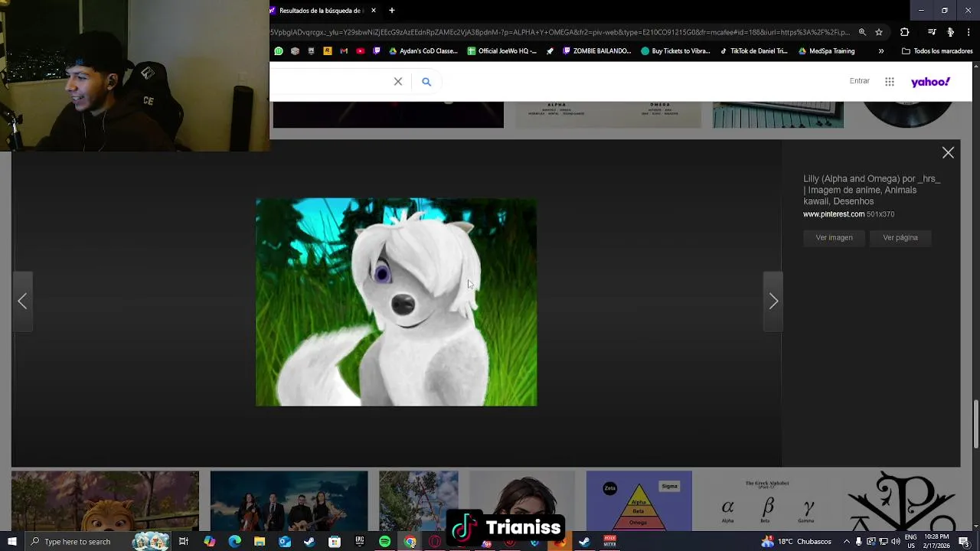Open the notification center icon
The image size is (980, 551).
coord(964,542)
